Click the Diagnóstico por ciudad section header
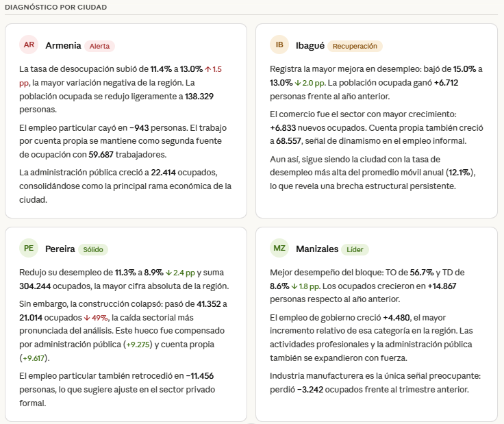Image resolution: width=504 pixels, height=424 pixels. tap(55, 7)
